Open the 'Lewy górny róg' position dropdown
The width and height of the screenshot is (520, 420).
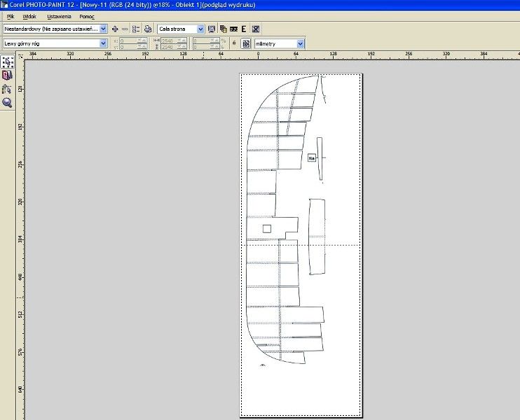click(103, 43)
